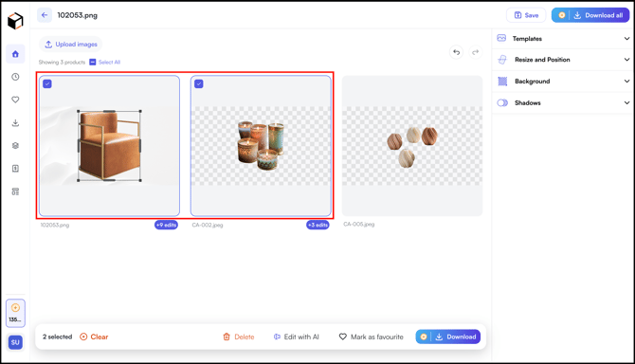Screen dimensions: 635x364
Task: Click the Select All link text
Action: point(109,62)
